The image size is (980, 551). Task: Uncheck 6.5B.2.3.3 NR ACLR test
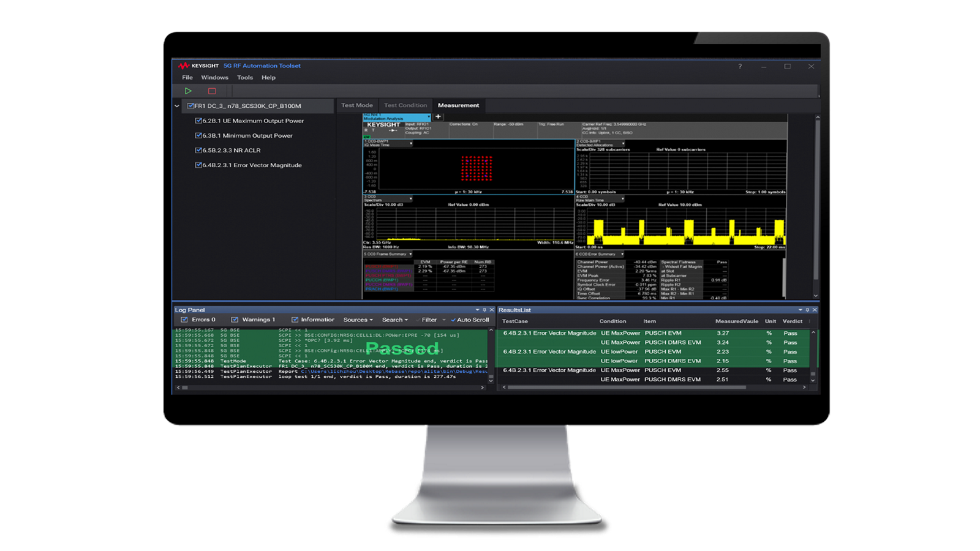(x=198, y=150)
